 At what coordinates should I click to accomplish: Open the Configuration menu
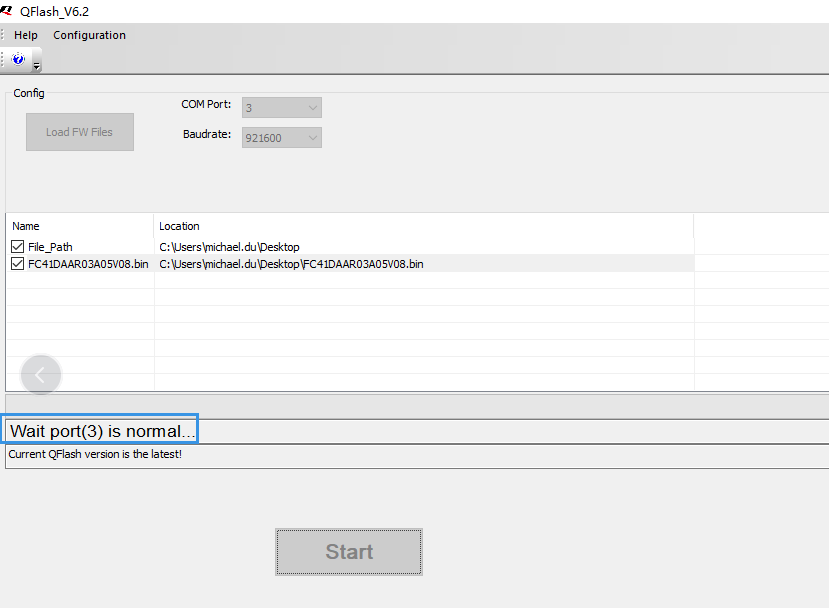[89, 34]
